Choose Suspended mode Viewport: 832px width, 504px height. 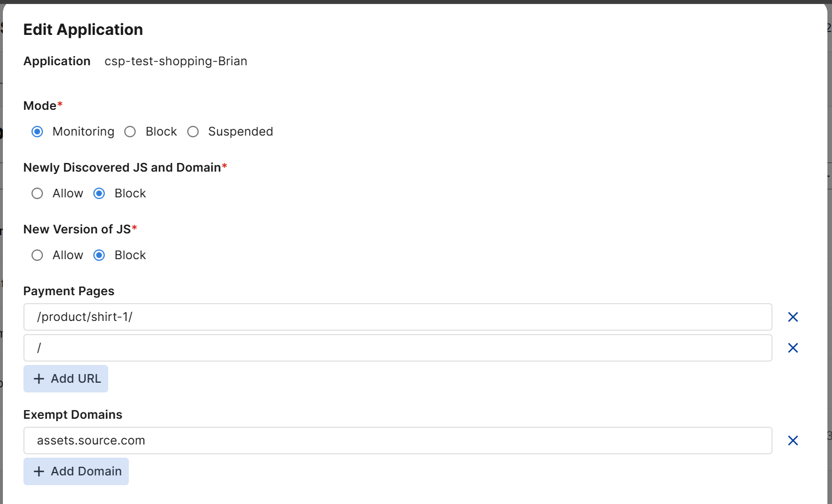(x=194, y=132)
